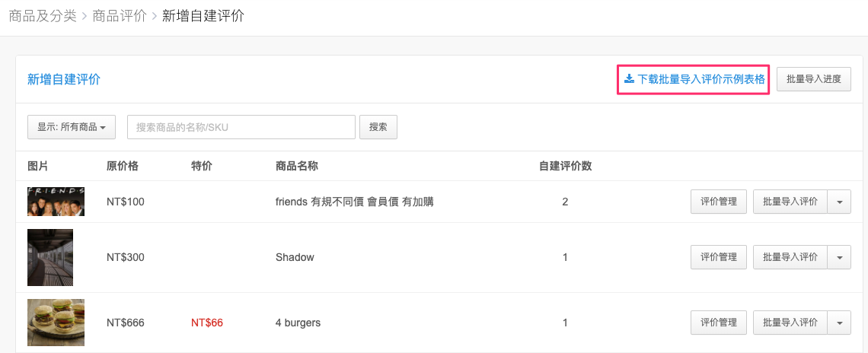Viewport: 868px width, 353px height.
Task: Open 评价管理 for the Shadow product
Action: (719, 257)
